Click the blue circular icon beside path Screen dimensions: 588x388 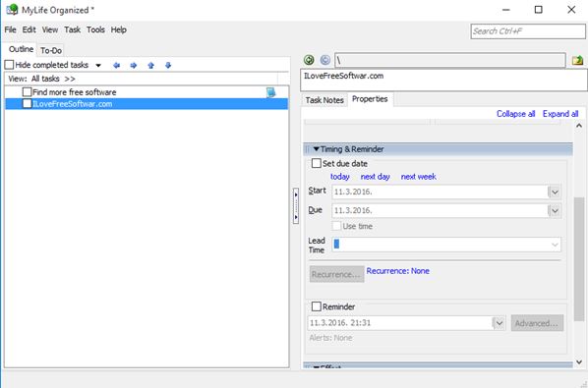(325, 60)
